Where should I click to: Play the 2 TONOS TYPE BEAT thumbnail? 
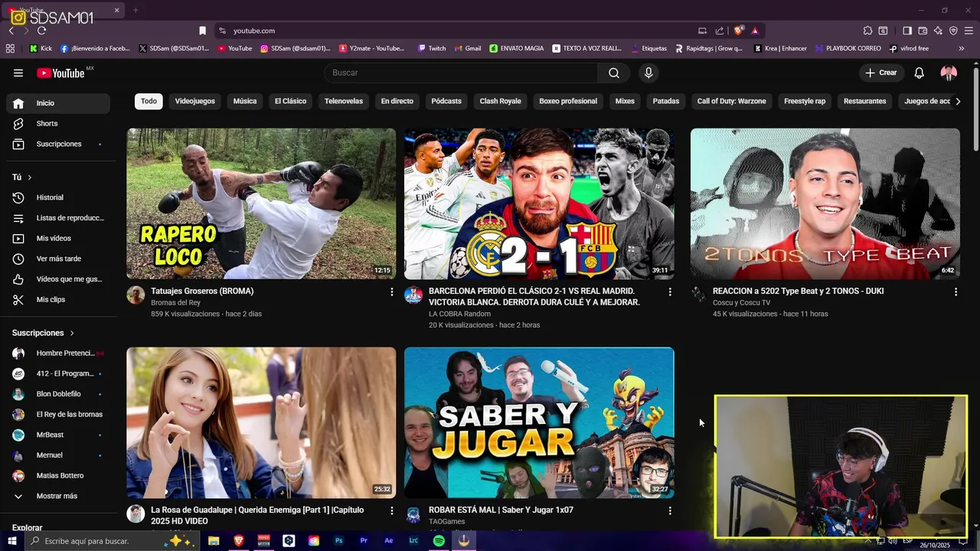(x=825, y=204)
